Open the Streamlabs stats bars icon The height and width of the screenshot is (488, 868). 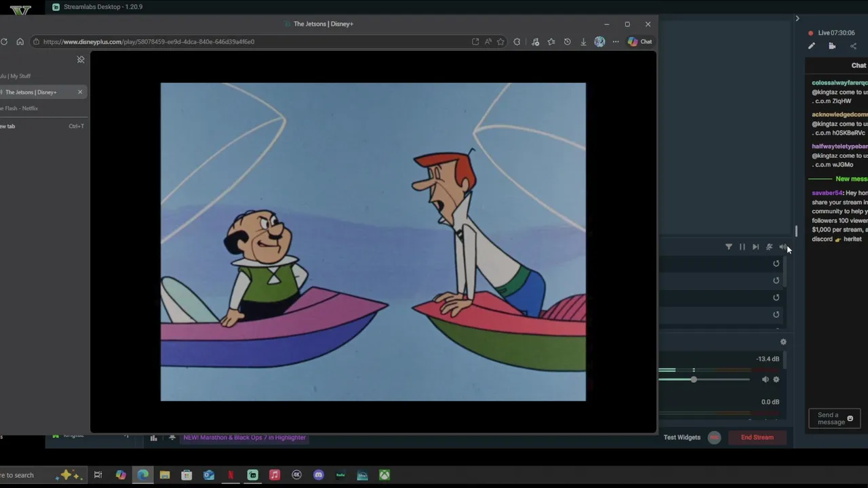pos(153,438)
